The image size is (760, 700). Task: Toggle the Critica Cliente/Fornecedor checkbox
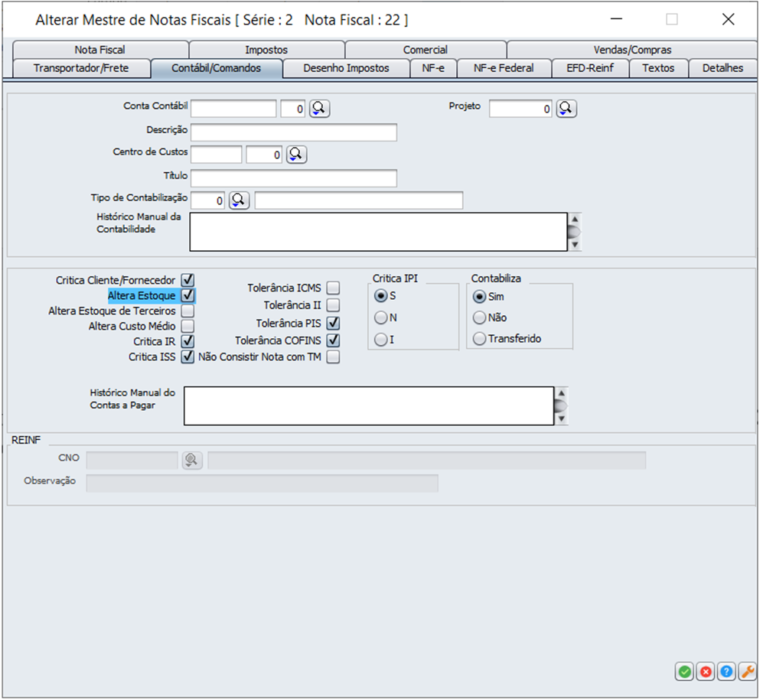point(188,280)
